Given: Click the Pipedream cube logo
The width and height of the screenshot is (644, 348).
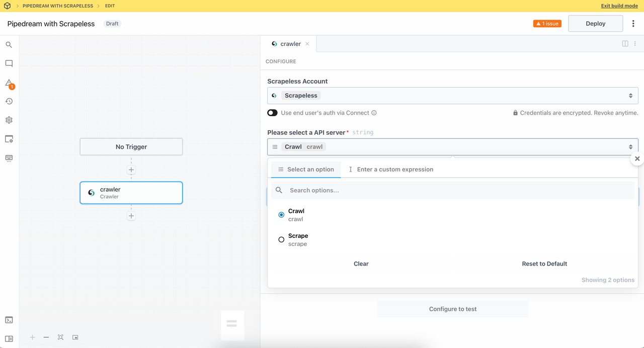Looking at the screenshot, I should 7,6.
